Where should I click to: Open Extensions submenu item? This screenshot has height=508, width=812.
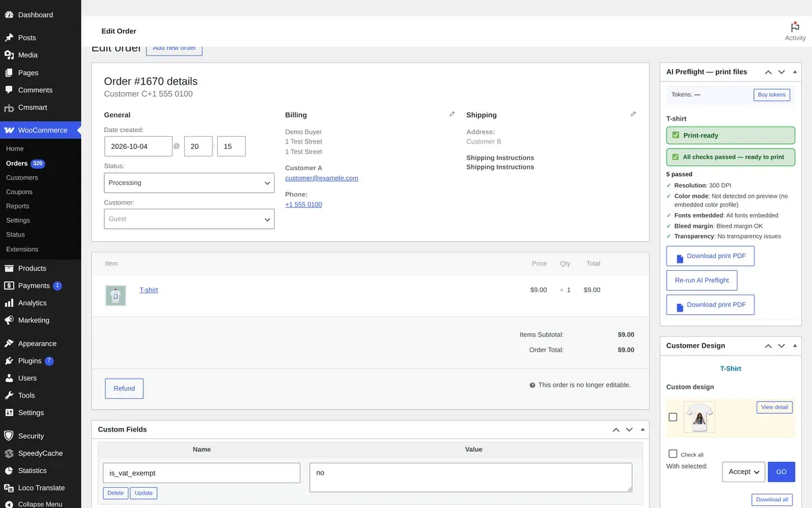coord(22,249)
